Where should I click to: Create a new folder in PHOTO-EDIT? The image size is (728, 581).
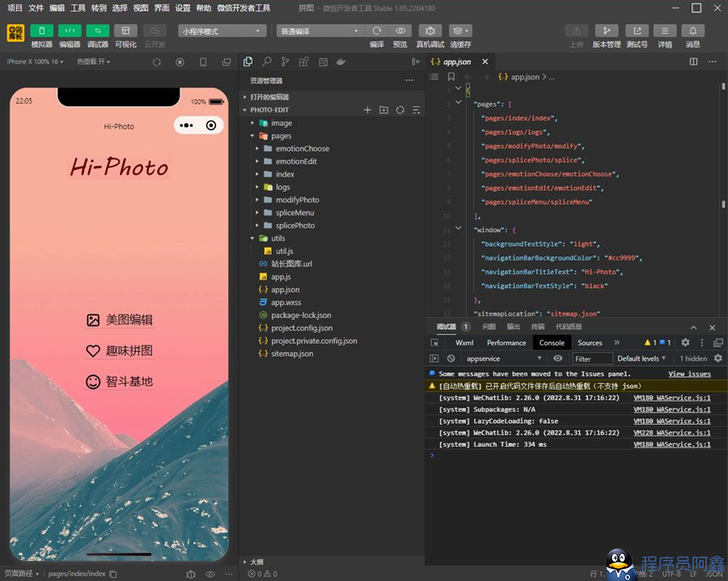(383, 110)
